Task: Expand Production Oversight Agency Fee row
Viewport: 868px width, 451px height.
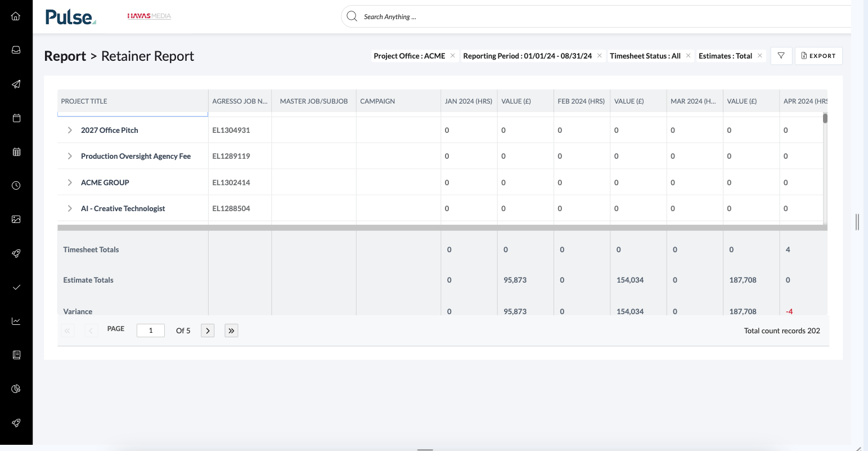Action: (x=70, y=156)
